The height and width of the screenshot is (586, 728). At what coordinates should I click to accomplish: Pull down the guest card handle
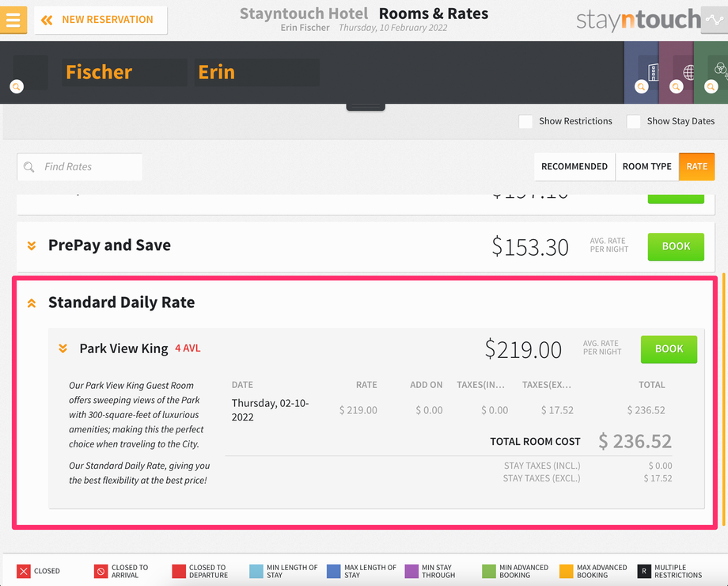pos(366,108)
